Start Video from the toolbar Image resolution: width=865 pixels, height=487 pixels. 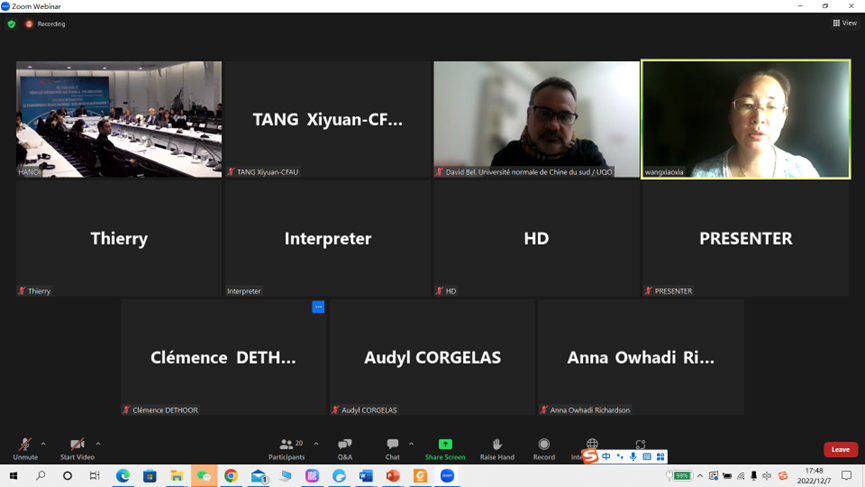tap(77, 447)
